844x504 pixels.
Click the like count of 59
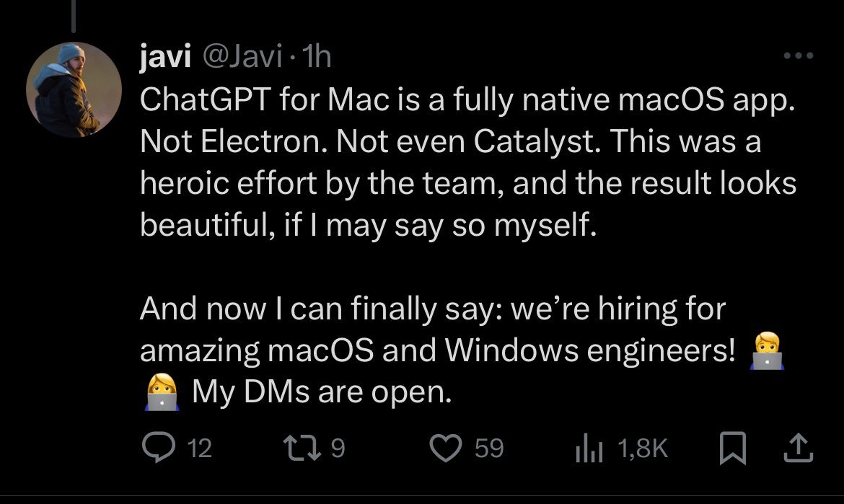[488, 449]
